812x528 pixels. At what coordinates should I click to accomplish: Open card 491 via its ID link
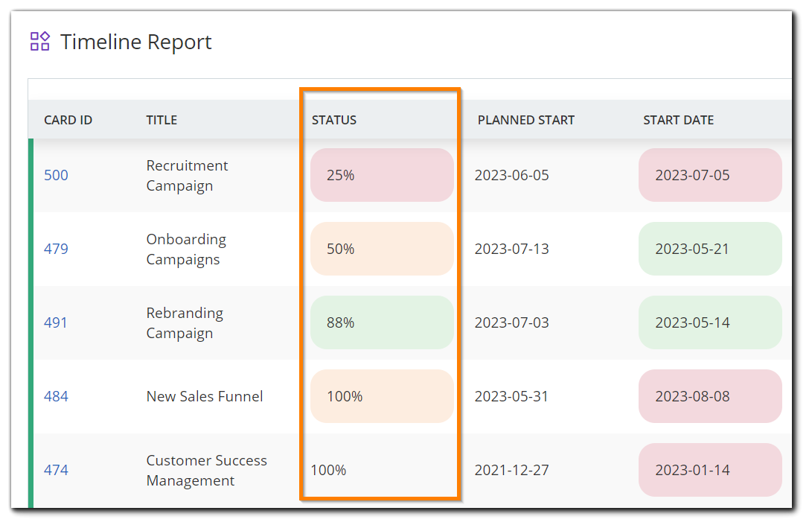click(x=56, y=322)
